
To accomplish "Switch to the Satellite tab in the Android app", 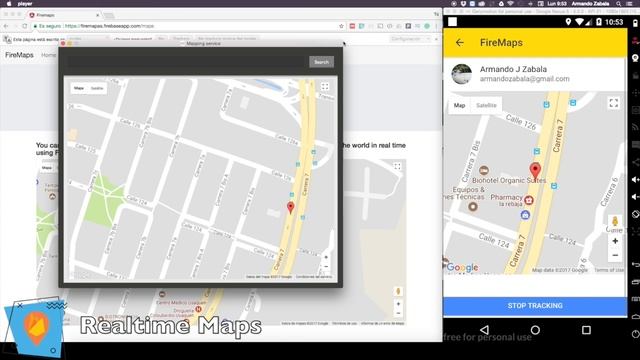I will [x=486, y=105].
